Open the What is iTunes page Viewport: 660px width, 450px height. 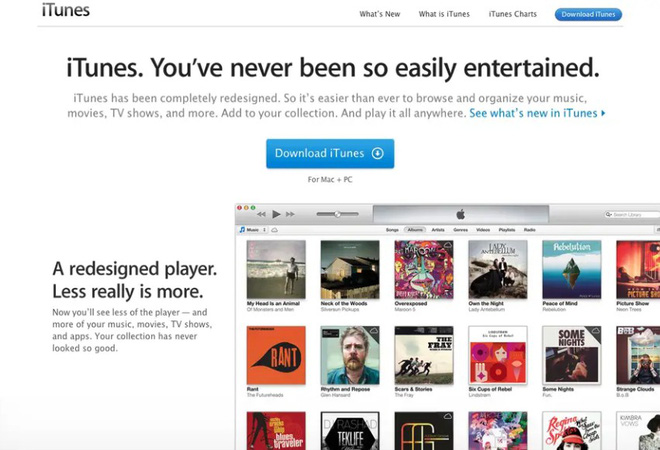pos(444,14)
